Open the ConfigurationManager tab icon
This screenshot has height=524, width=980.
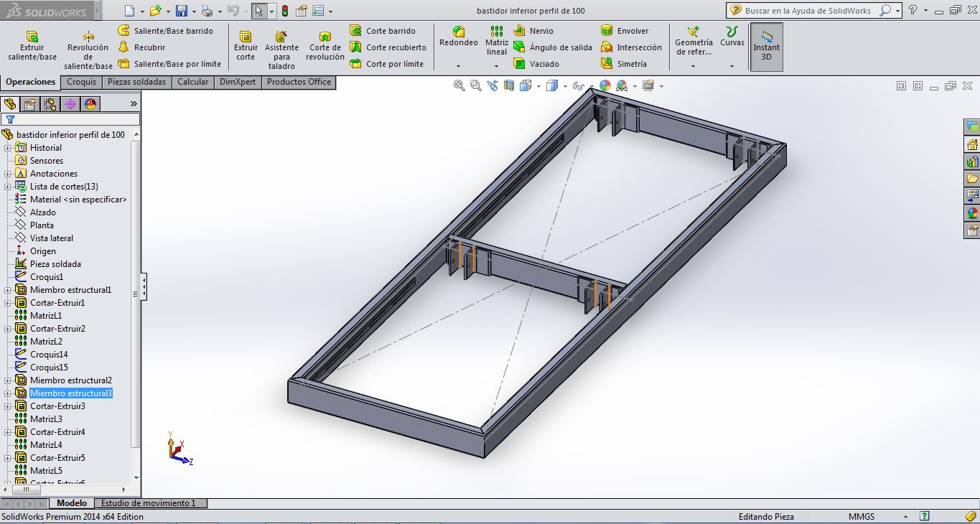[50, 104]
